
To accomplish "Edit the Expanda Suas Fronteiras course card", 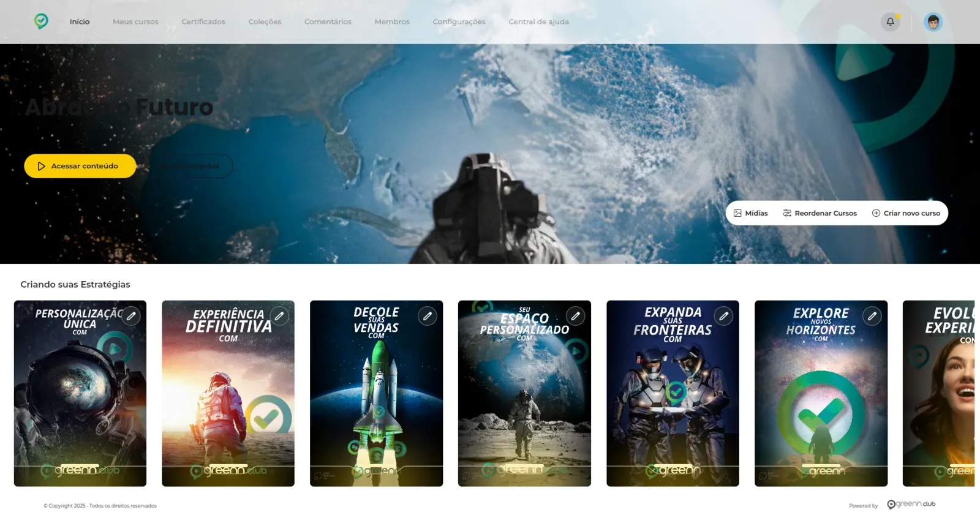I will coord(724,316).
